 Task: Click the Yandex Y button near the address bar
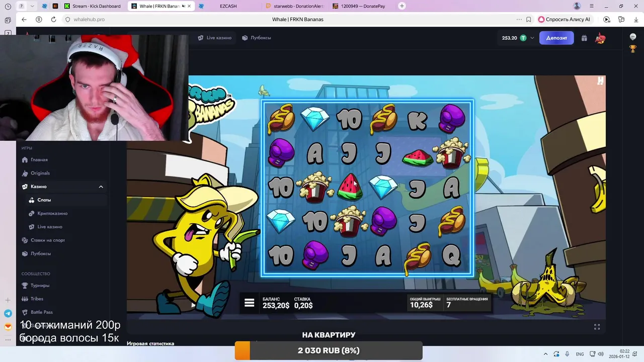coord(39,19)
